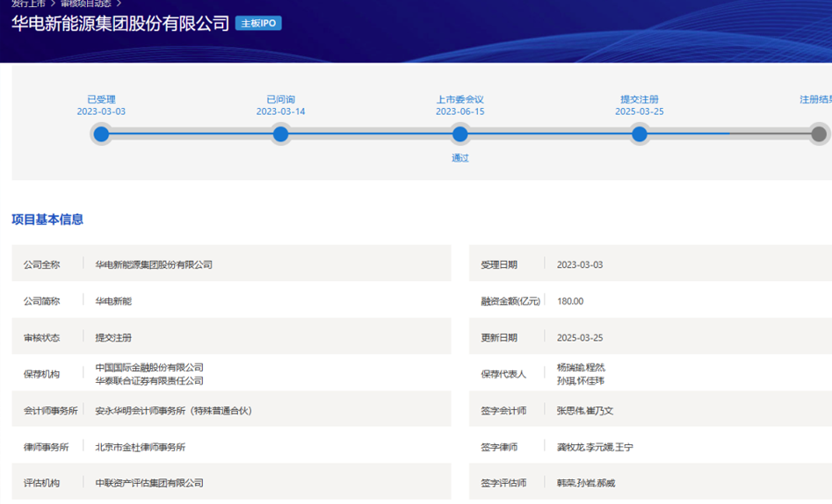Click the 已问询 timeline node dot
Screen dimensions: 832x504
(280, 134)
